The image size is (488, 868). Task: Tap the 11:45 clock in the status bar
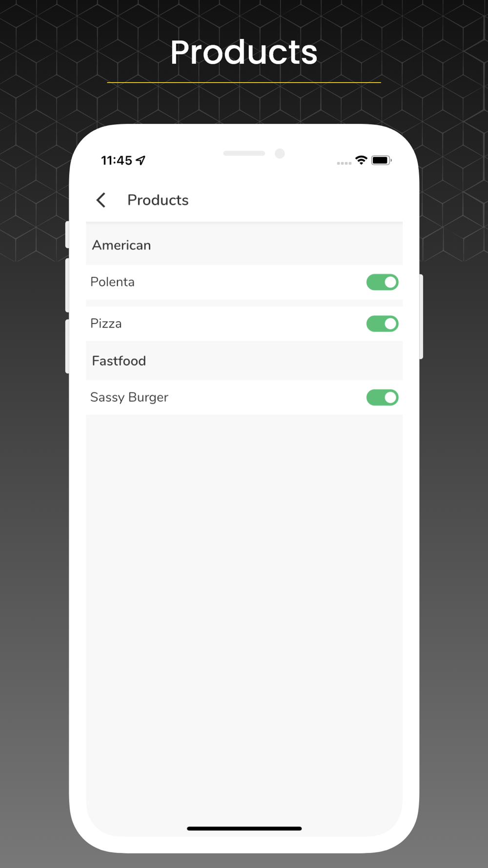[x=117, y=160]
